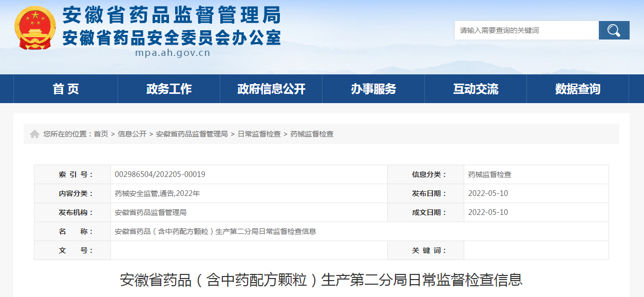This screenshot has height=297, width=644.
Task: Click the 发布日期 label cell
Action: point(426,193)
